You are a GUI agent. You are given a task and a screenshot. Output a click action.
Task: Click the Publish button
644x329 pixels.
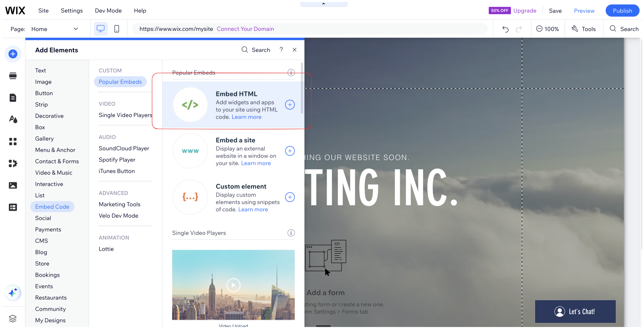click(x=622, y=10)
